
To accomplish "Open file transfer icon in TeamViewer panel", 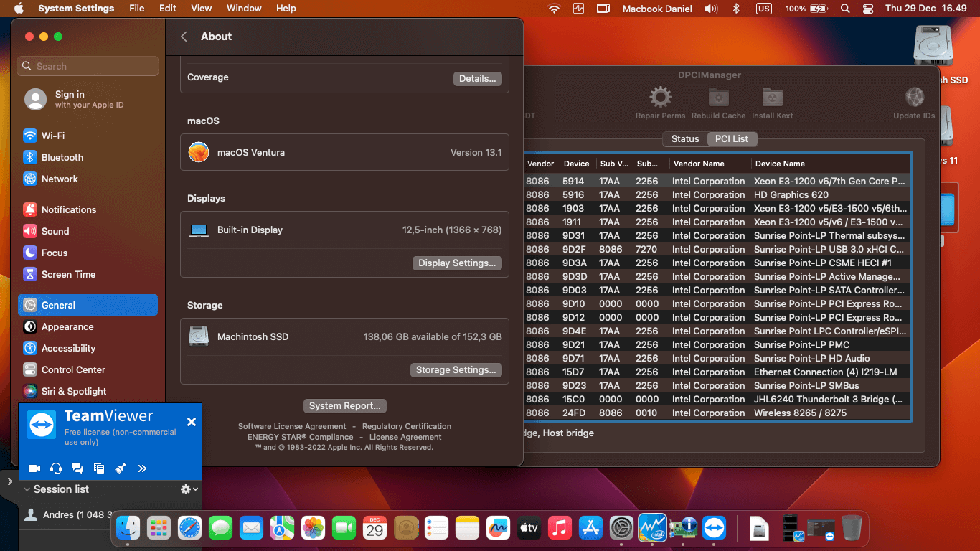I will pyautogui.click(x=99, y=468).
